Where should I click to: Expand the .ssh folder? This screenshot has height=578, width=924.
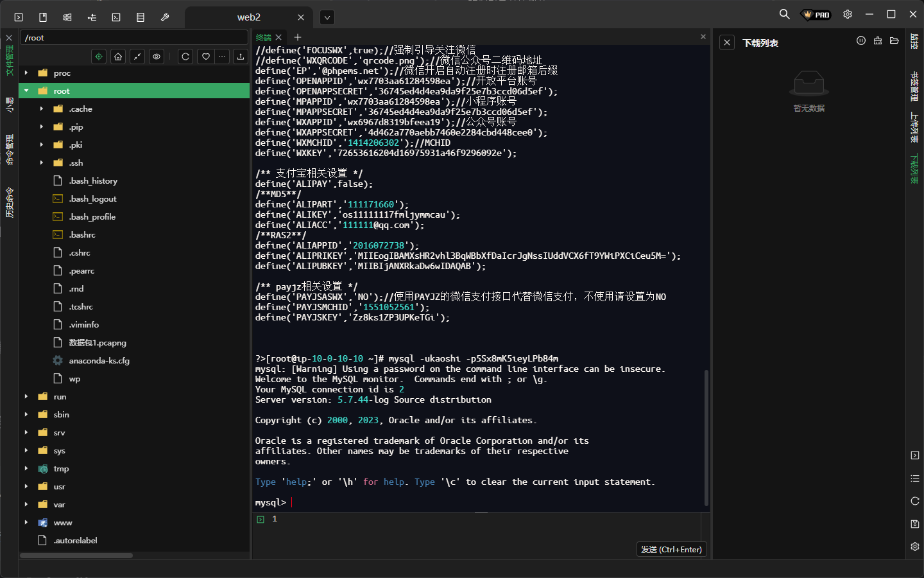[x=42, y=163]
